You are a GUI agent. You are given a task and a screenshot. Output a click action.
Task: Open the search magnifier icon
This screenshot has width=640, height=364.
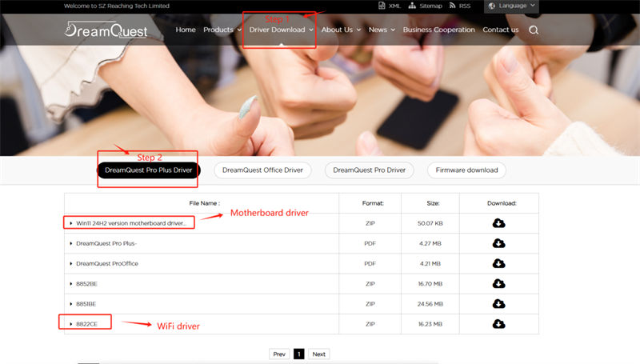534,30
